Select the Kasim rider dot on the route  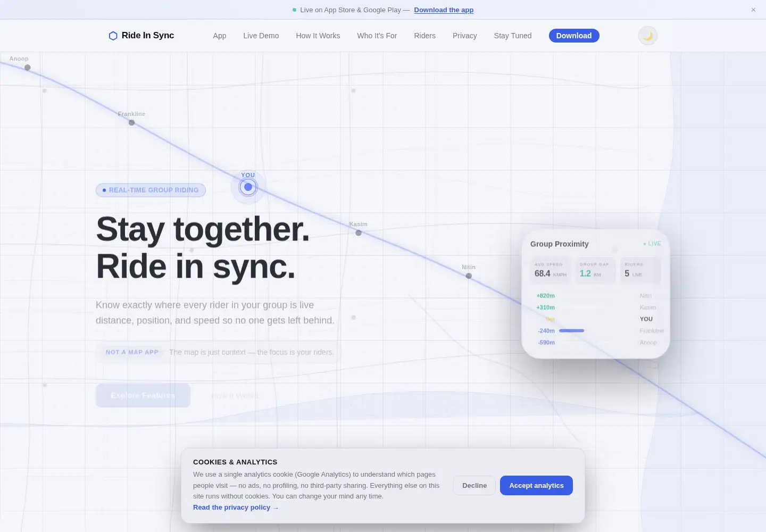pos(359,233)
